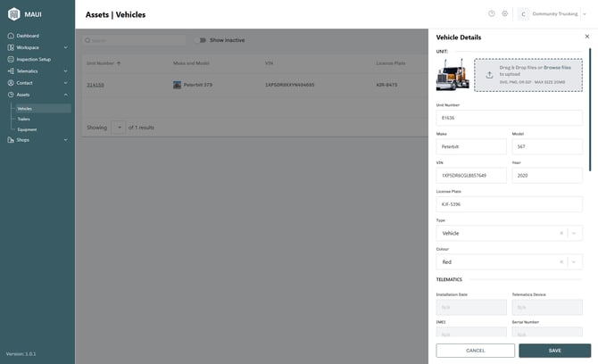Viewport: 598px width, 364px height.
Task: Click the Dashboard home icon in sidebar
Action: pos(10,36)
